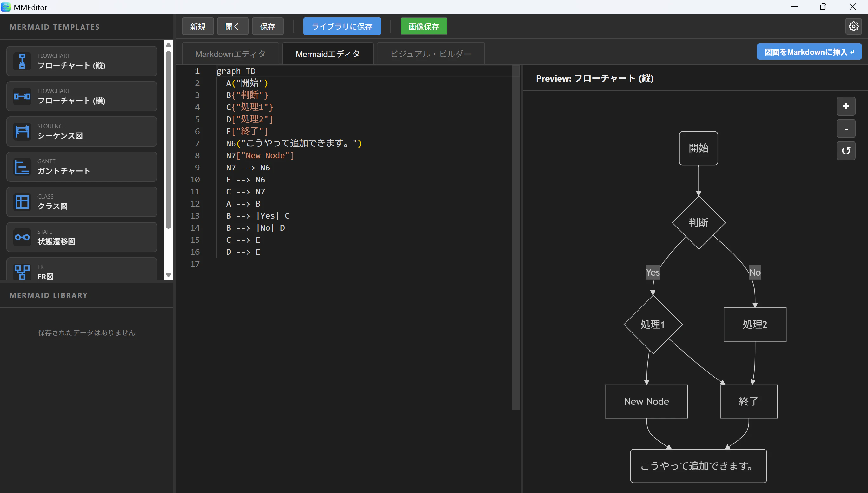Restore down the MMEditor window

pos(823,7)
